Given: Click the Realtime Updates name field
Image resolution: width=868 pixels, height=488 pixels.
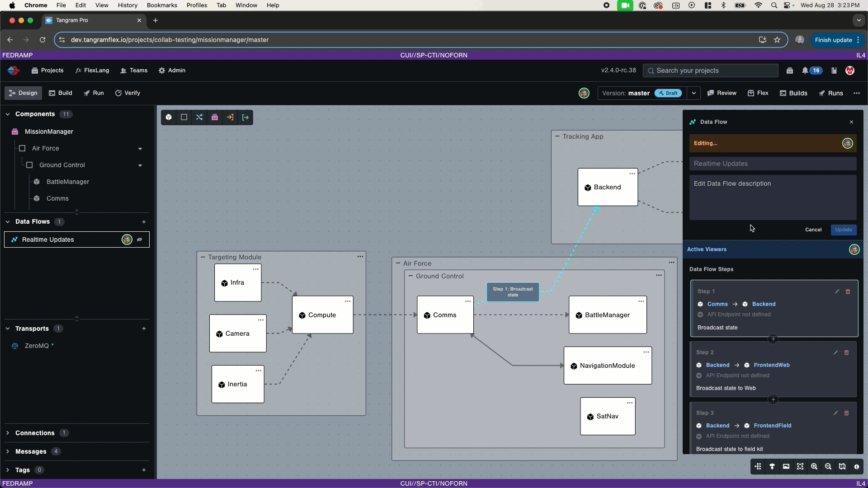Looking at the screenshot, I should (773, 164).
